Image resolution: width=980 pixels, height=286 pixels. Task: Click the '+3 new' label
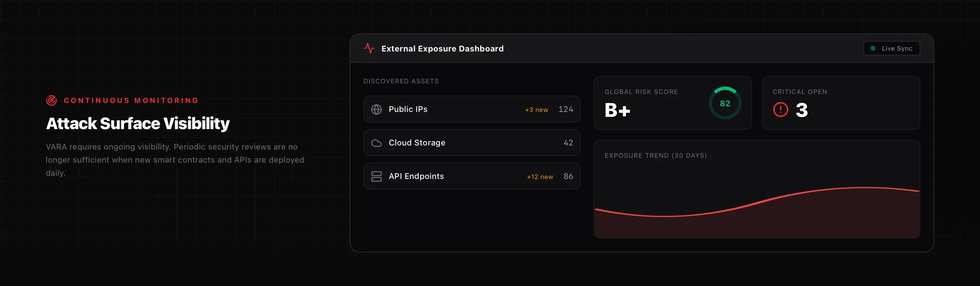537,110
